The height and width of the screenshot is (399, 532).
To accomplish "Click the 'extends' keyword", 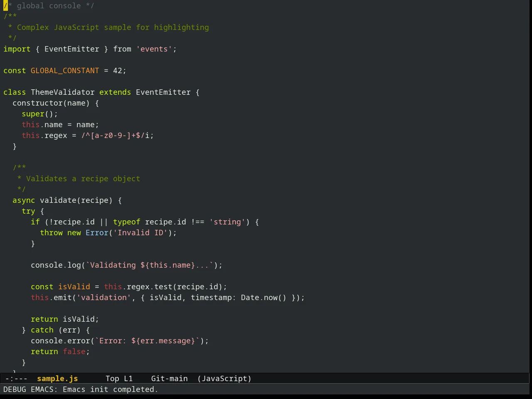I will (115, 92).
